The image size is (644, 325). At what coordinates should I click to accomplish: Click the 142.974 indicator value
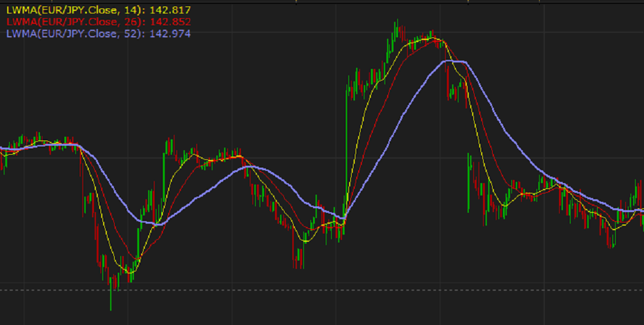170,34
